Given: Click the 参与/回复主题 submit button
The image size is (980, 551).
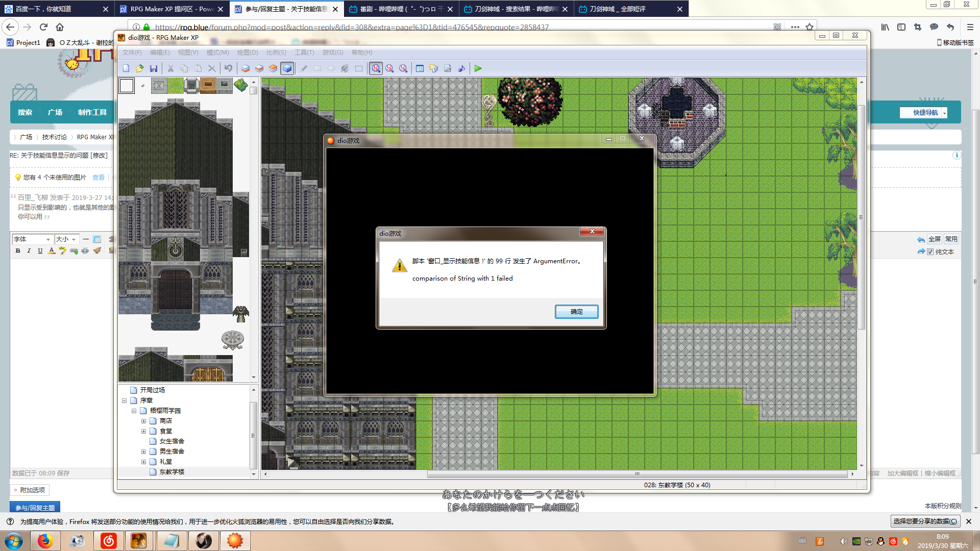Looking at the screenshot, I should pyautogui.click(x=35, y=507).
